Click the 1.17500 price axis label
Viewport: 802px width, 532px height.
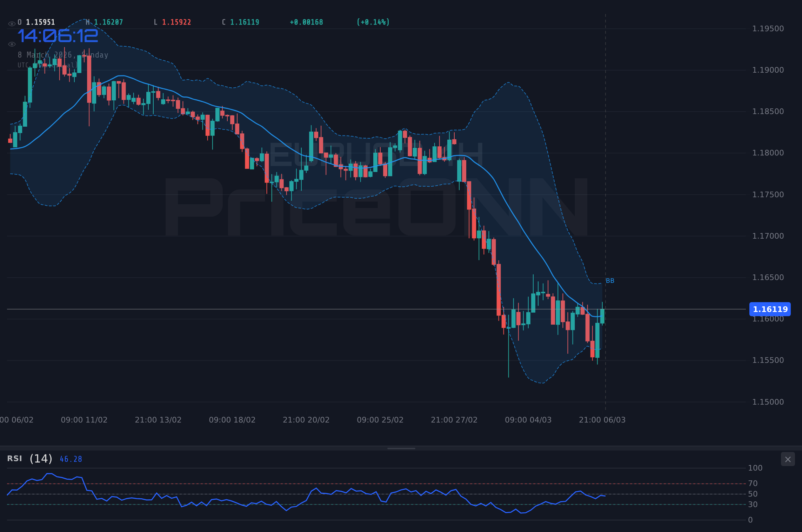pos(768,195)
